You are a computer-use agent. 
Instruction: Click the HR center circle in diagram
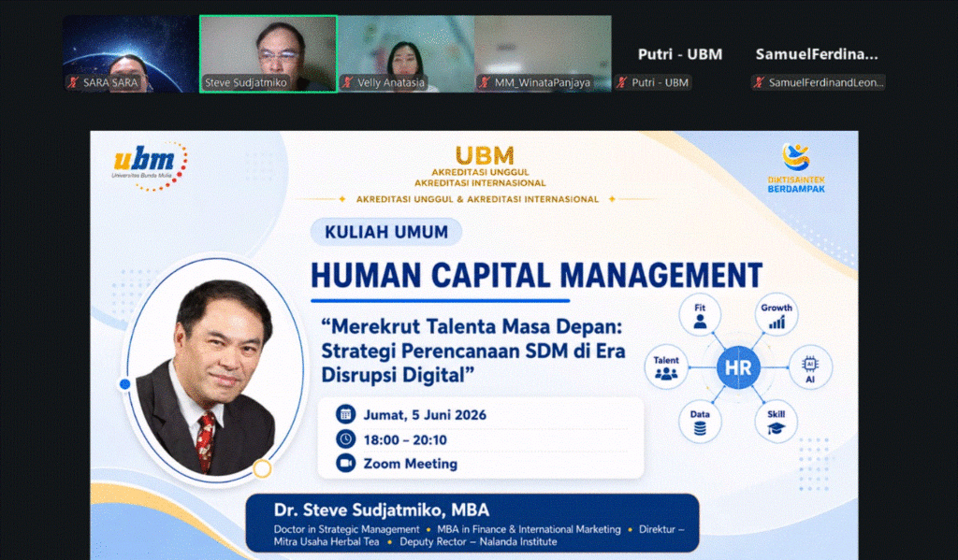[738, 367]
